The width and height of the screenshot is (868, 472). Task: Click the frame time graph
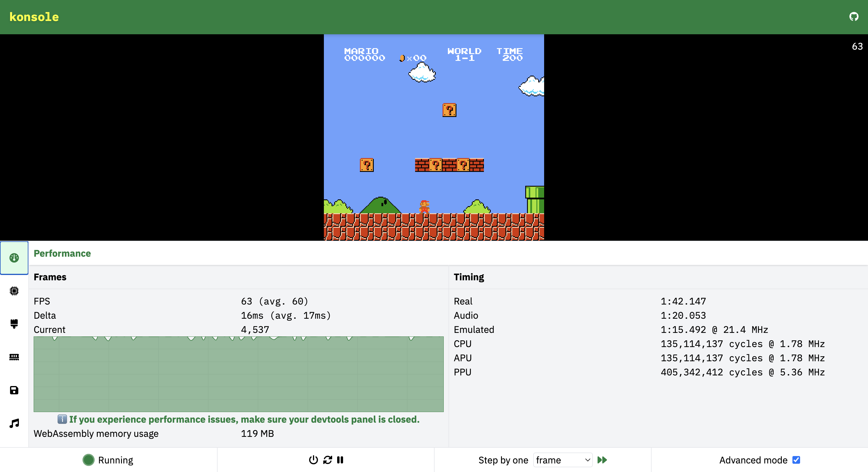tap(239, 374)
